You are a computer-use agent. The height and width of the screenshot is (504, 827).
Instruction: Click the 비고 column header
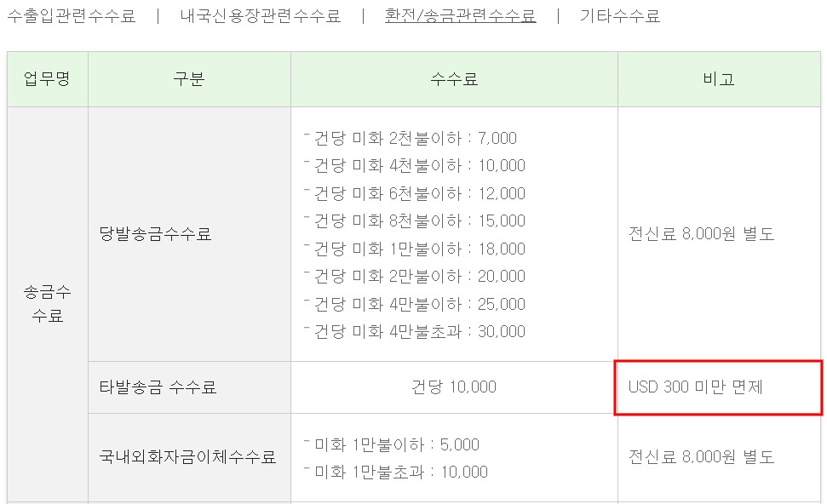[719, 79]
